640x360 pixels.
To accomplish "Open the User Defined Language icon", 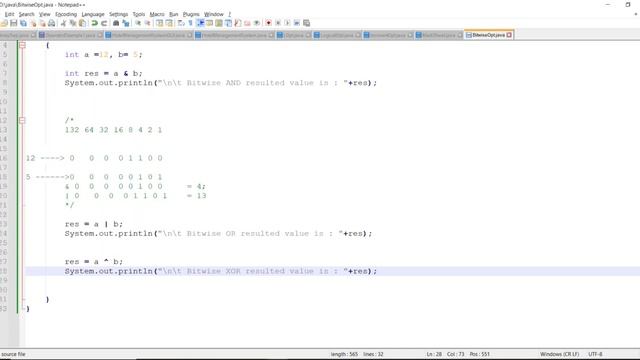I will tap(209, 23).
